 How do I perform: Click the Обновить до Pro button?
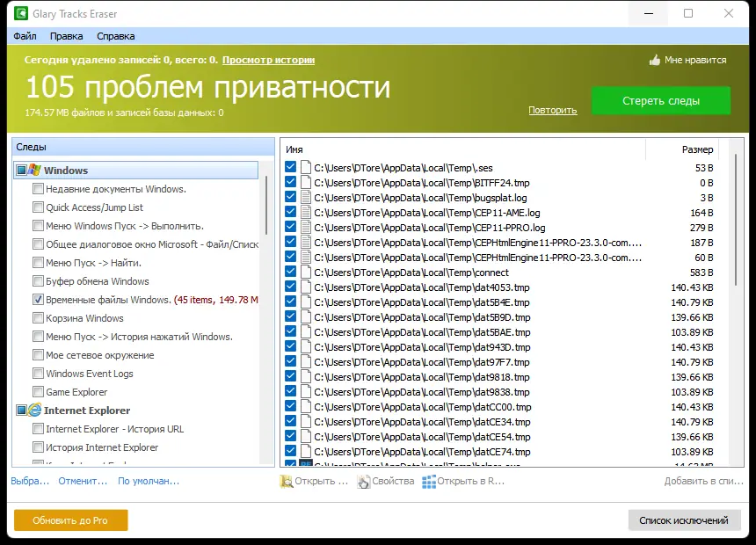[70, 520]
